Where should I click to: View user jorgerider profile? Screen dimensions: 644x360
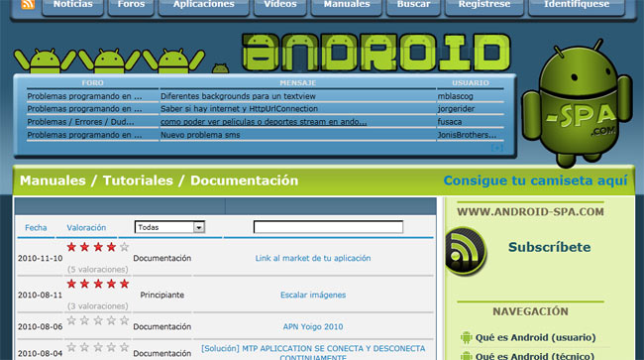tap(456, 109)
